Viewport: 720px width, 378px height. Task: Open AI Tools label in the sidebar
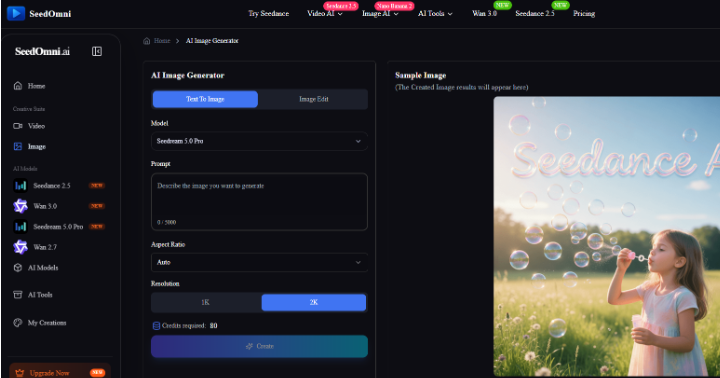pyautogui.click(x=40, y=294)
